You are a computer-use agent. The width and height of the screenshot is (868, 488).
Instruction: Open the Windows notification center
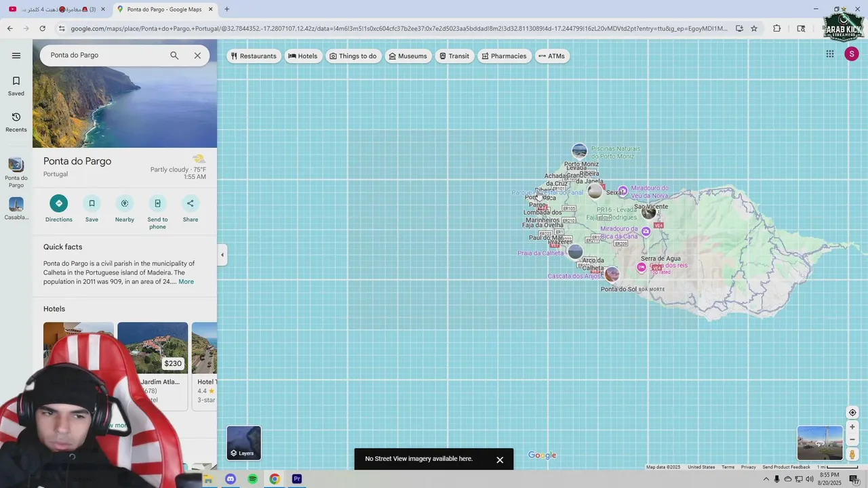[x=854, y=479]
